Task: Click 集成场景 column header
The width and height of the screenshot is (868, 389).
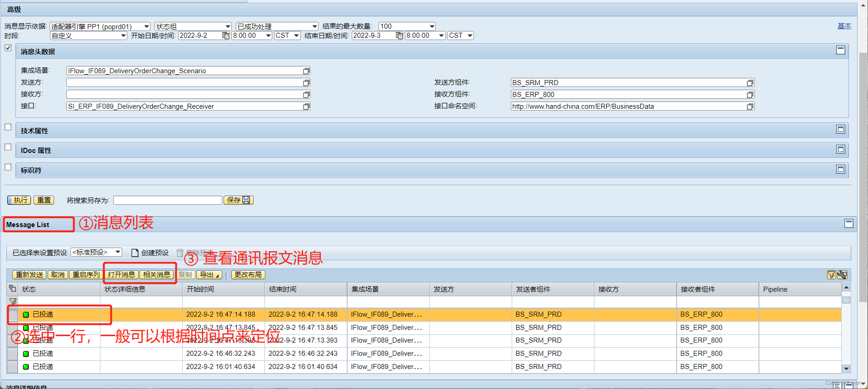Action: tap(388, 289)
